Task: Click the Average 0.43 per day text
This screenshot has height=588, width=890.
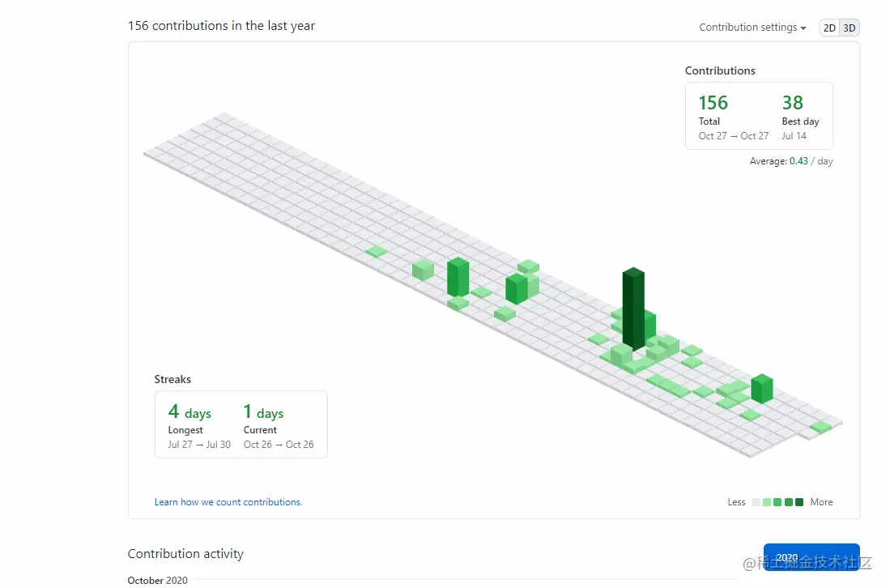Action: pyautogui.click(x=791, y=161)
